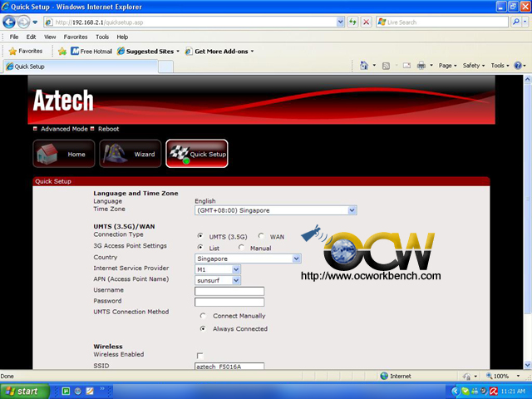Open the View menu
The height and width of the screenshot is (399, 532).
[x=50, y=37]
